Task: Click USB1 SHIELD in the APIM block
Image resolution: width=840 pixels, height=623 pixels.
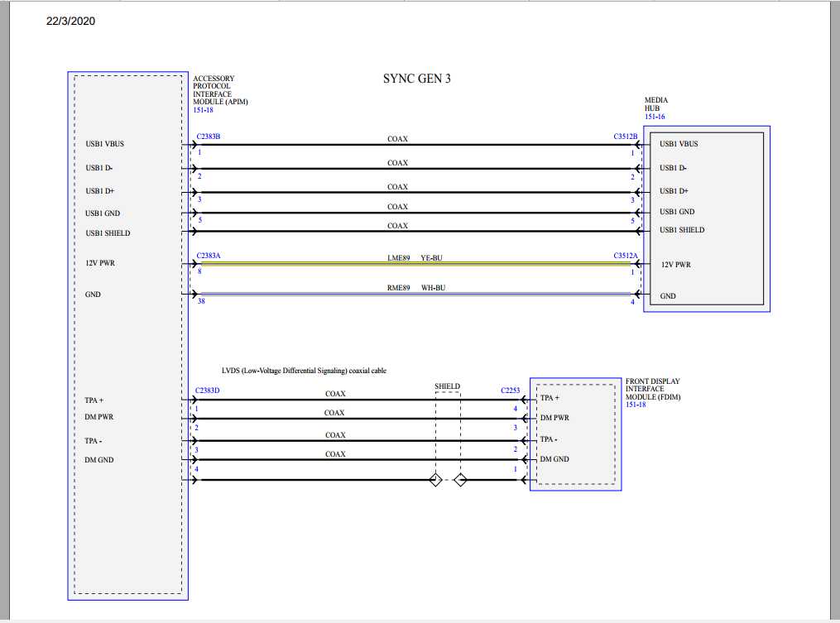Action: [x=108, y=233]
